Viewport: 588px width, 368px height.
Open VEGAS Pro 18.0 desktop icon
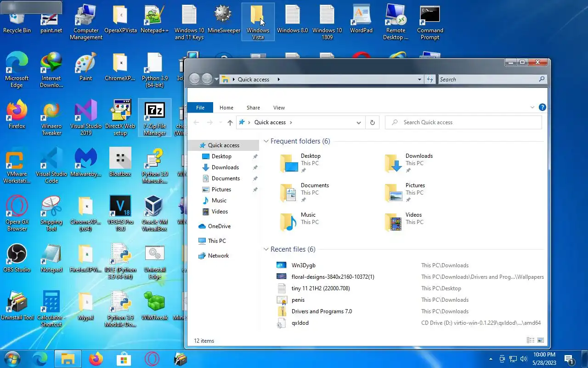(x=120, y=214)
